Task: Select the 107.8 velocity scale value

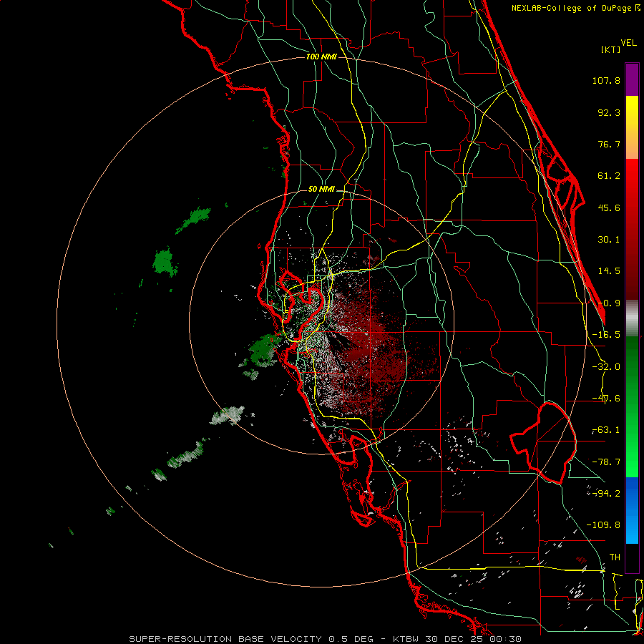Action: pos(606,80)
